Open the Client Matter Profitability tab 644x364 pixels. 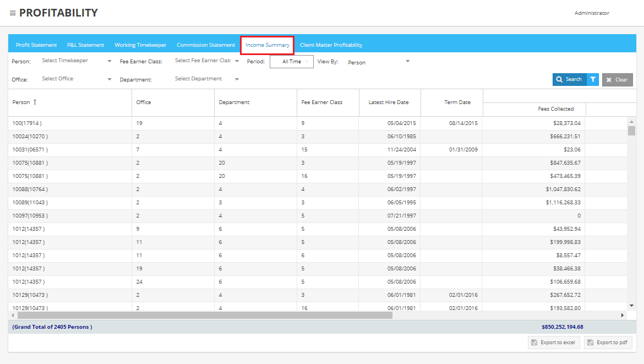point(331,45)
